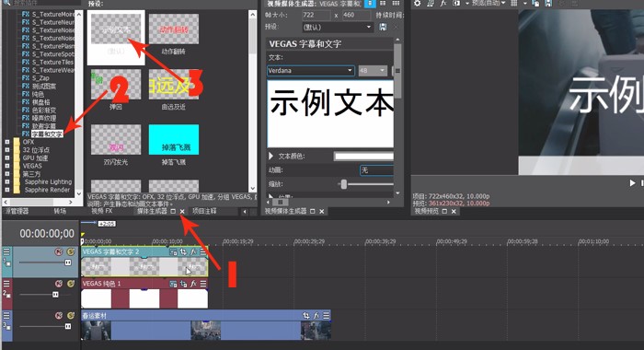Select 测试图案 generator in tree
Screen dimensions: 644x350
[x=43, y=86]
